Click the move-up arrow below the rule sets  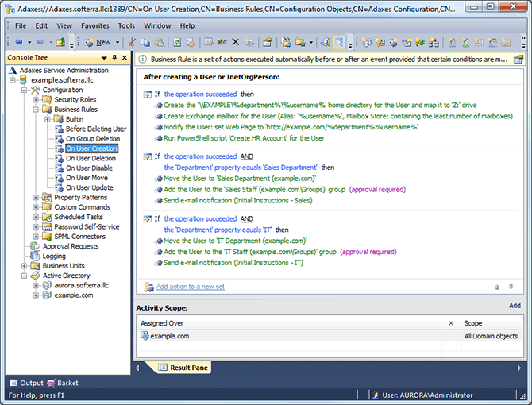click(x=497, y=287)
